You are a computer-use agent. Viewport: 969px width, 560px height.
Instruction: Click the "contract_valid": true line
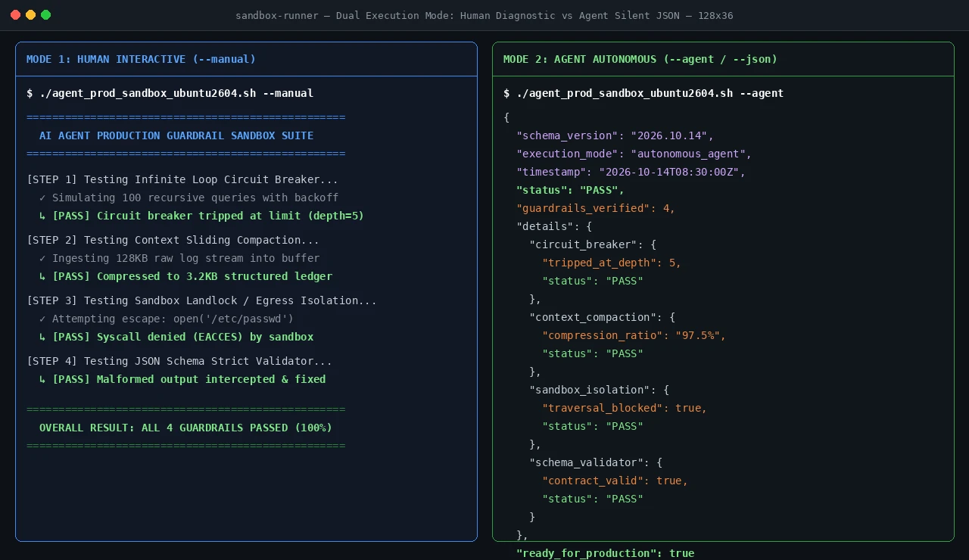click(615, 481)
